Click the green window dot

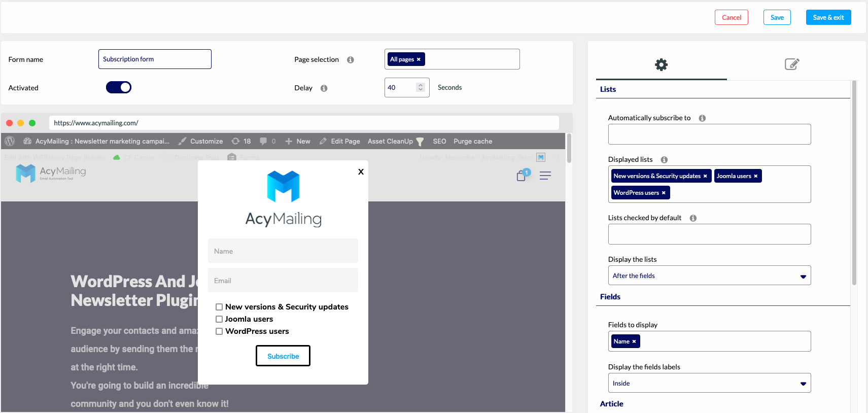coord(32,123)
